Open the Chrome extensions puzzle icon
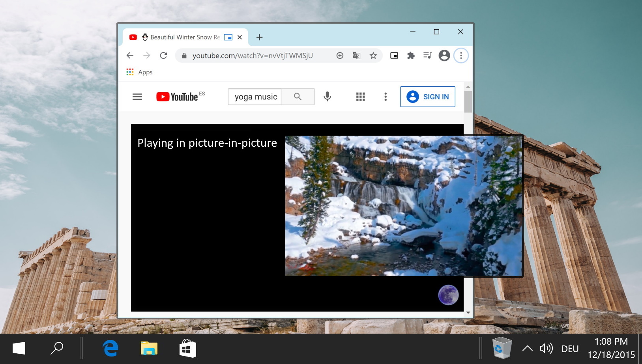Screen dimensions: 642x364 pos(411,55)
